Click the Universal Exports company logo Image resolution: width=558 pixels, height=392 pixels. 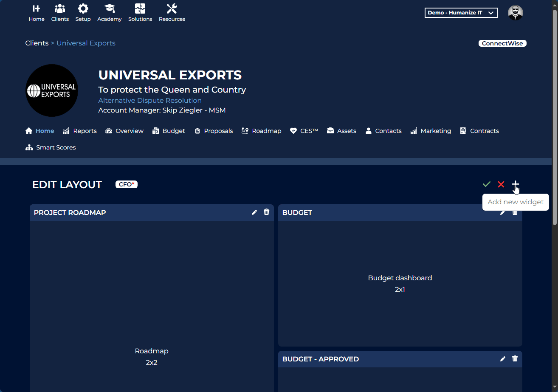pyautogui.click(x=52, y=90)
